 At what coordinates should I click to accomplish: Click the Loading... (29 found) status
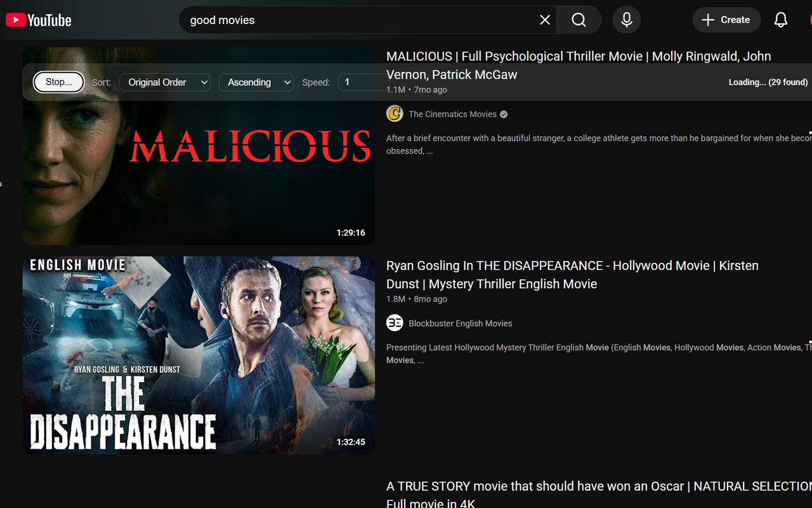tap(768, 82)
